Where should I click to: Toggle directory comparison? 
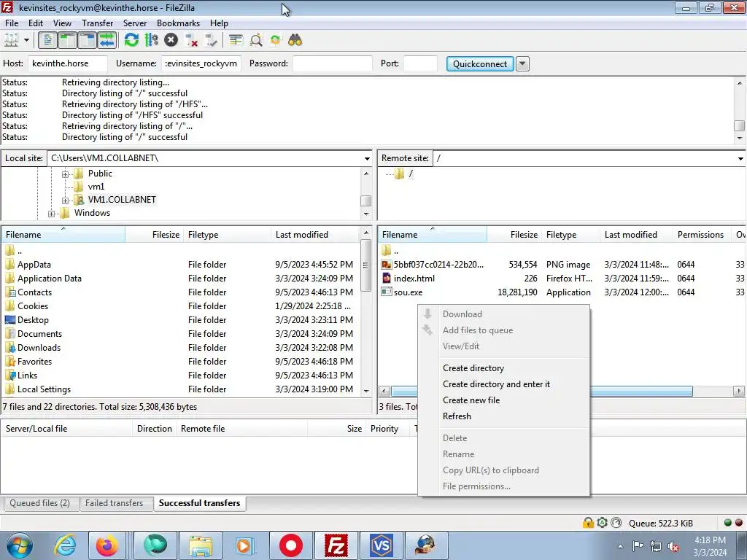pyautogui.click(x=256, y=41)
